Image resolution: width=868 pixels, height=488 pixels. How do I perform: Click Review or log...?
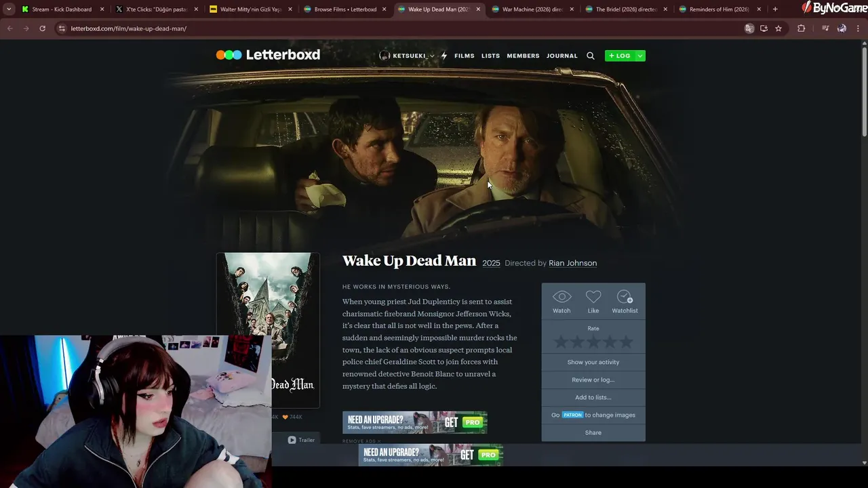[593, 380]
